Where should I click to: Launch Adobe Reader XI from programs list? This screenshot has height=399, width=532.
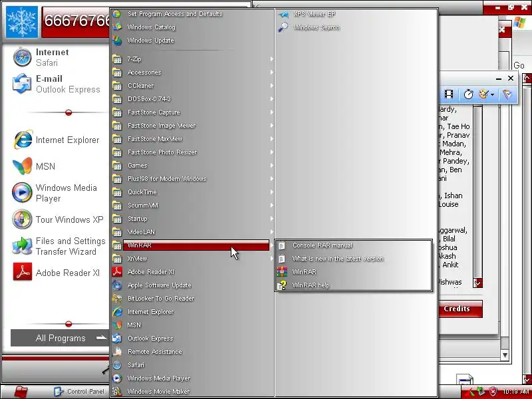coord(192,272)
